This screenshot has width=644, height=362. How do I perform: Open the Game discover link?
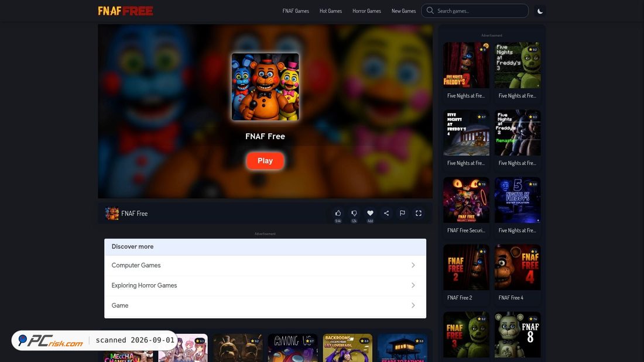[120, 305]
